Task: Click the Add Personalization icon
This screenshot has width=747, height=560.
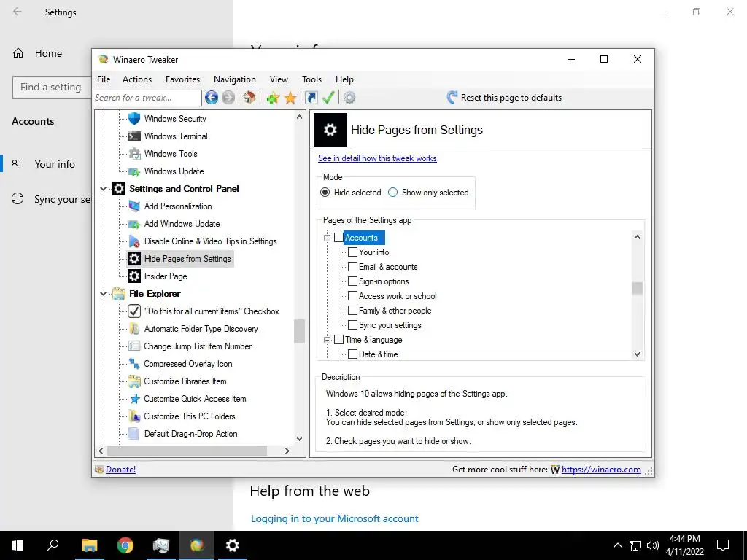Action: coord(134,206)
